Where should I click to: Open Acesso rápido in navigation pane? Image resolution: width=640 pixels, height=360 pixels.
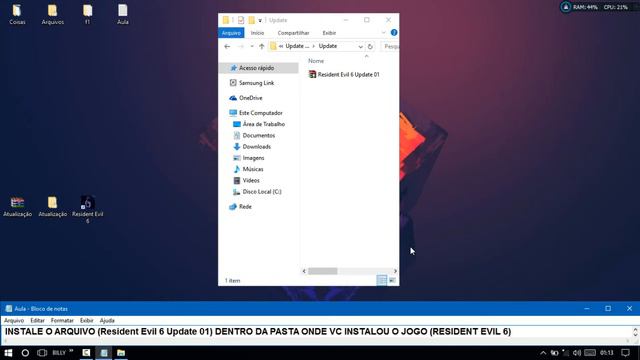coord(258,68)
